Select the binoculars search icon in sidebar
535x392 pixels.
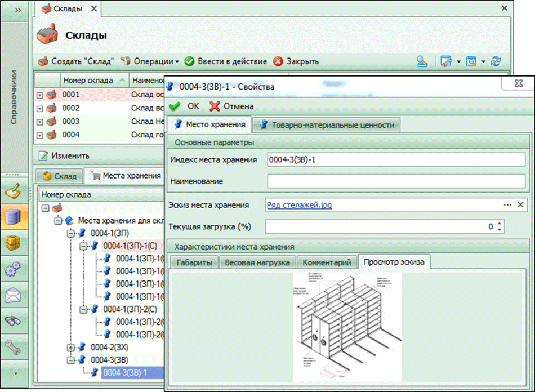(14, 322)
